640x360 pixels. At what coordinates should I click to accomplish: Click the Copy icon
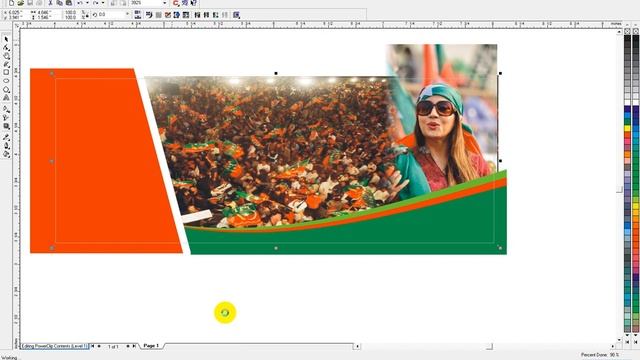(x=60, y=3)
